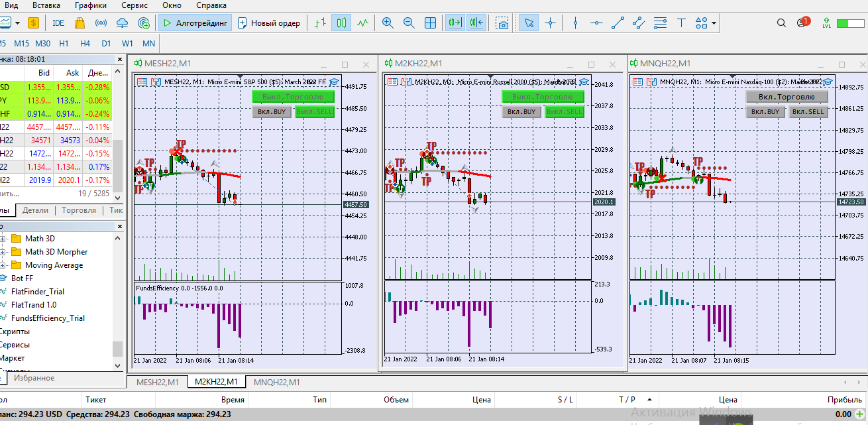This screenshot has width=868, height=425.
Task: Select the crosshair tool
Action: [550, 23]
